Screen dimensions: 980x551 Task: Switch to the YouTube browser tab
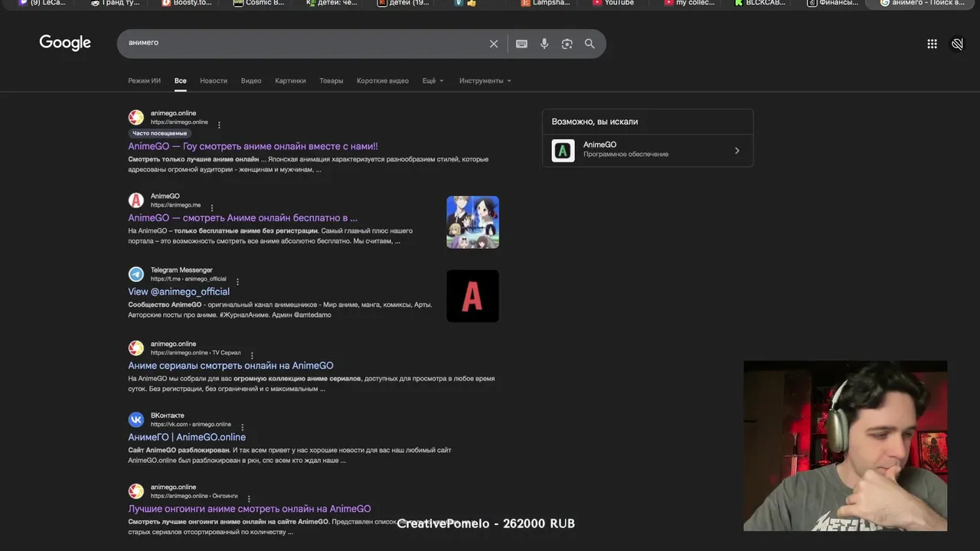[x=612, y=4]
